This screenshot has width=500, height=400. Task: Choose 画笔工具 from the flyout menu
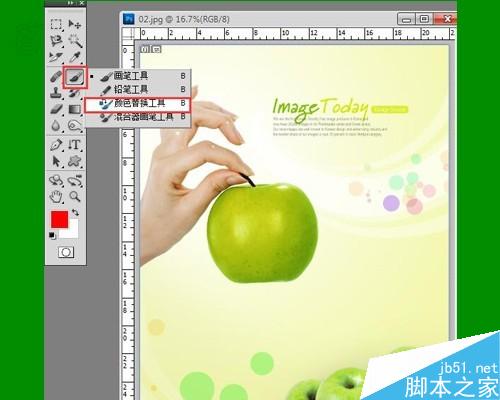[x=139, y=76]
